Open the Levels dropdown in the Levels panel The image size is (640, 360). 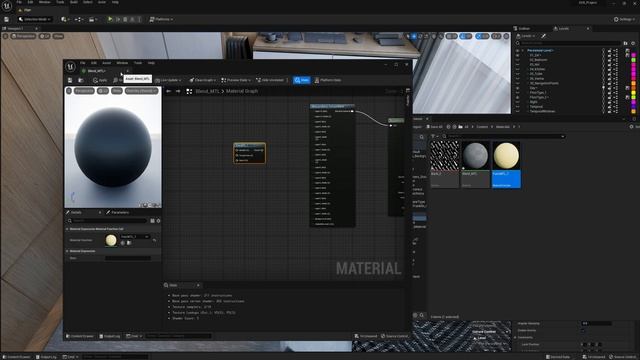pyautogui.click(x=526, y=36)
